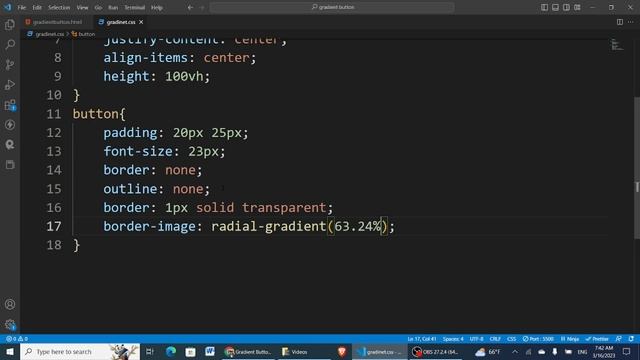
Task: Open the View menu
Action: tap(82, 7)
